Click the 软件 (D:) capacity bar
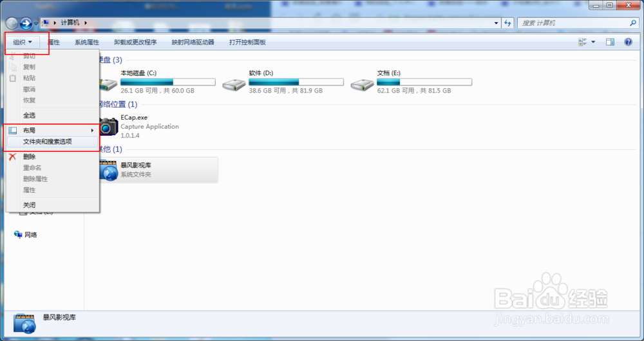This screenshot has width=644, height=341. tap(296, 82)
